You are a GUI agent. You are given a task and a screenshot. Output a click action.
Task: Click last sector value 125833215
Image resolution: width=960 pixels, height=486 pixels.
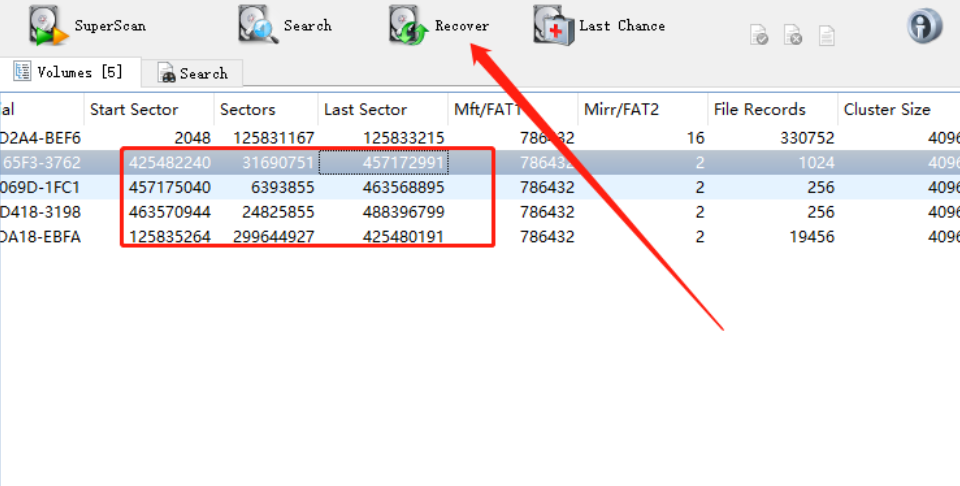click(x=403, y=138)
